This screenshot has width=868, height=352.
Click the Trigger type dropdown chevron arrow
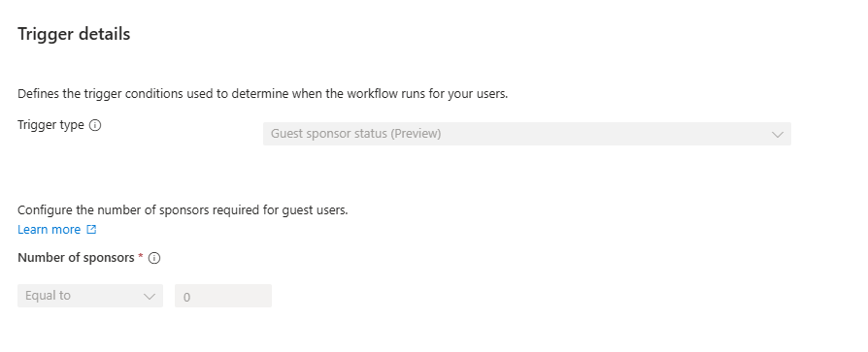(x=777, y=134)
